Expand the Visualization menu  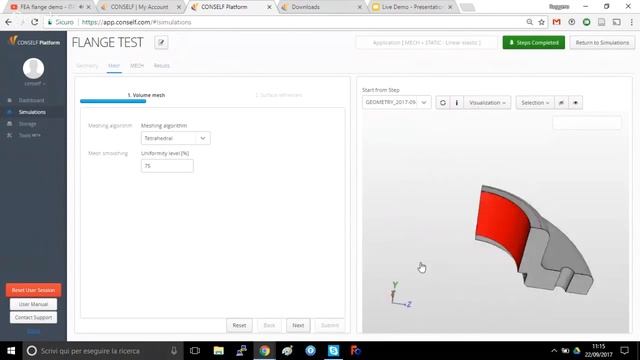coord(487,102)
